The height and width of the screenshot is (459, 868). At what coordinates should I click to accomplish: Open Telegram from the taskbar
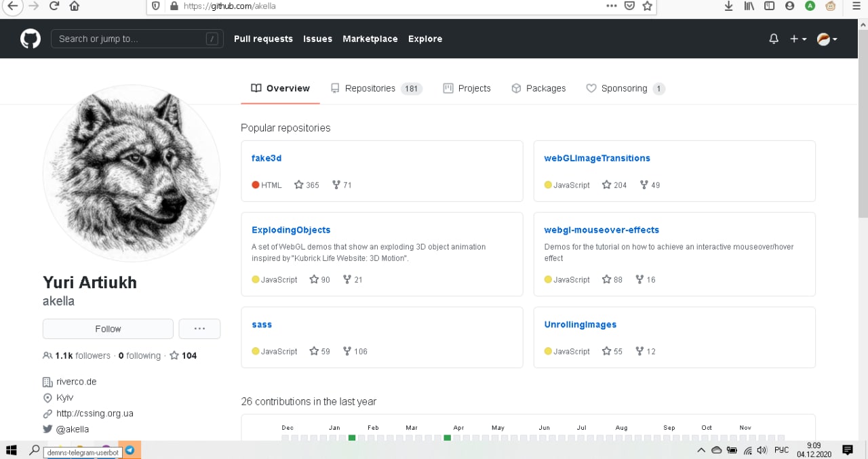(x=130, y=450)
